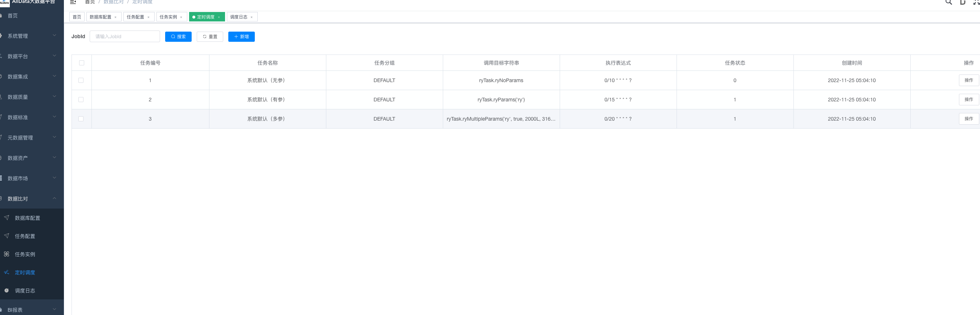Viewport: 980px width, 315px height.
Task: Click the icon beside 定时调度 in sidebar
Action: [x=7, y=272]
